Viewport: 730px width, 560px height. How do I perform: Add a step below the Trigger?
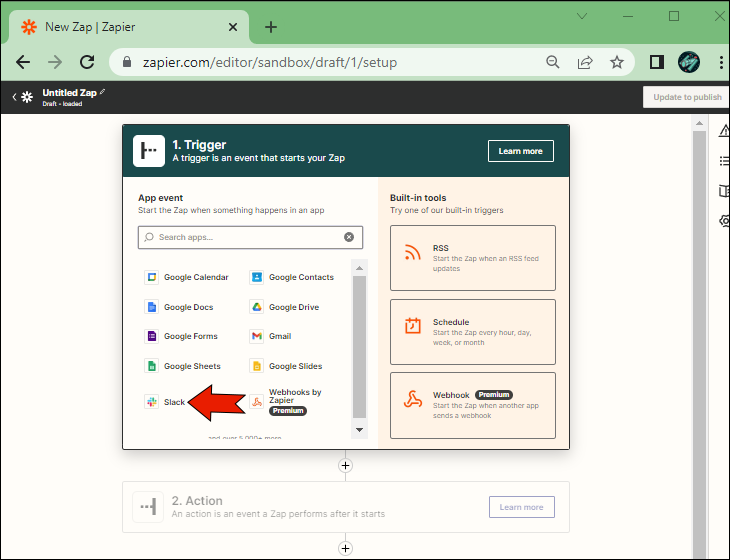pos(345,466)
